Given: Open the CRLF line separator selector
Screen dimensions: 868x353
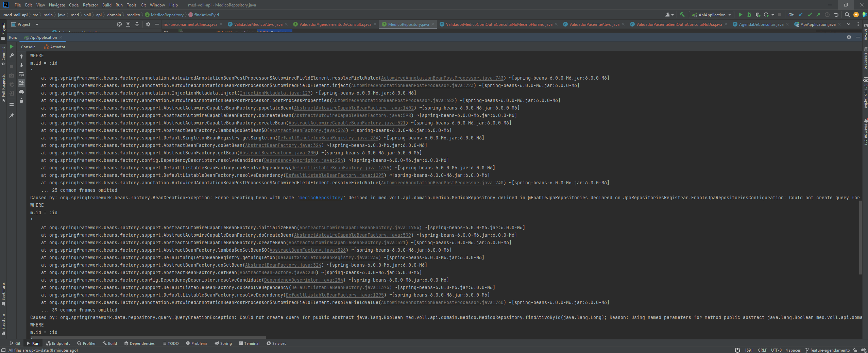Looking at the screenshot, I should tap(762, 350).
